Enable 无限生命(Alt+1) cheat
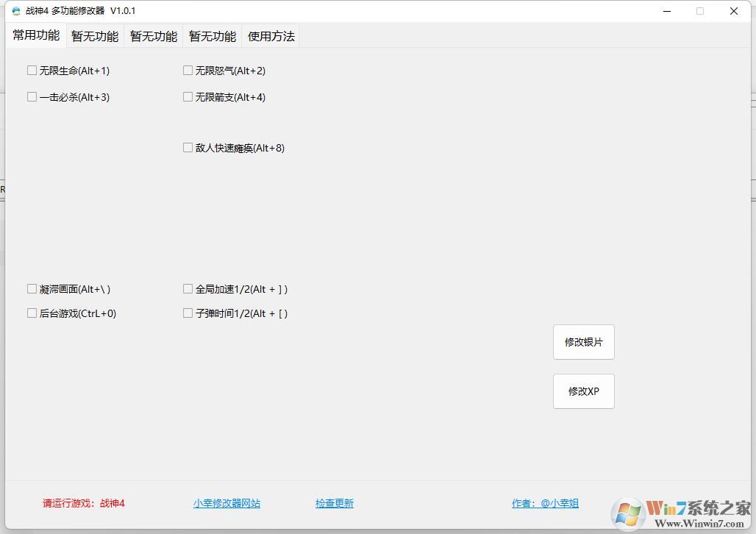Screen dimensions: 756x534 [32, 70]
